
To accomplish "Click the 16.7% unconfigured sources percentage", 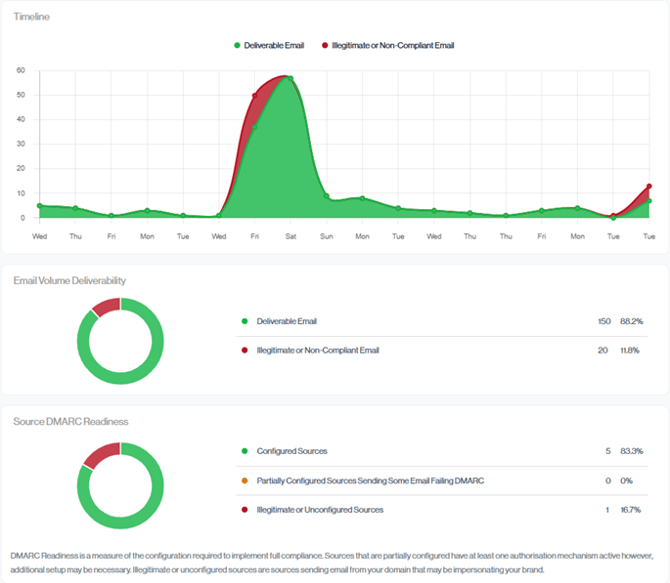I will point(631,510).
